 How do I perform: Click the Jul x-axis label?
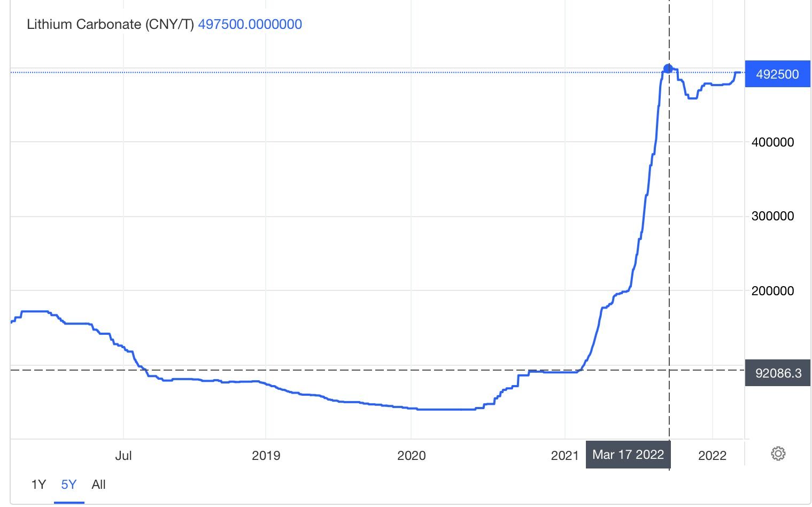(123, 455)
